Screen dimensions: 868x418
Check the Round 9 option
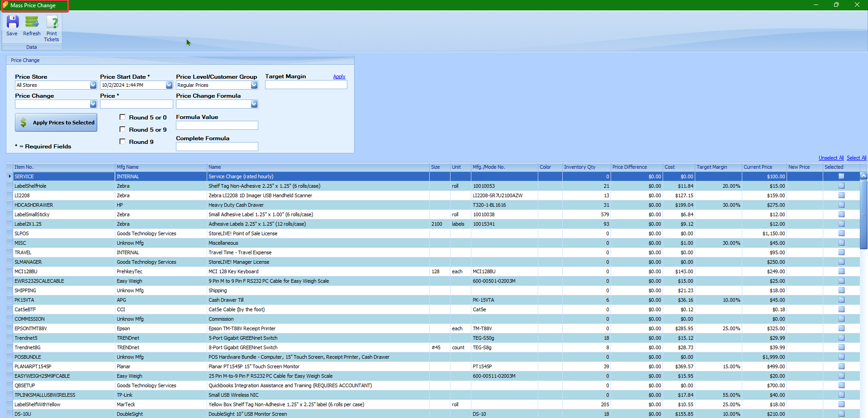(123, 142)
